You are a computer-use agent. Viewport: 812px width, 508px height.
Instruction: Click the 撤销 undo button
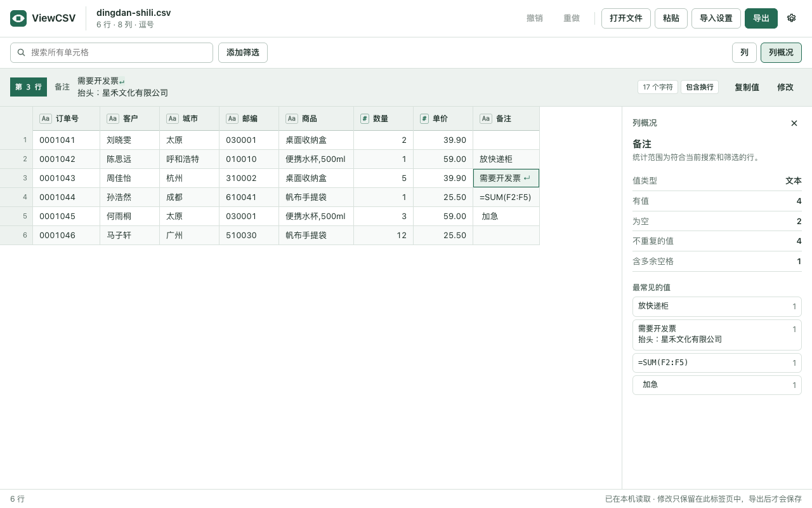click(535, 18)
